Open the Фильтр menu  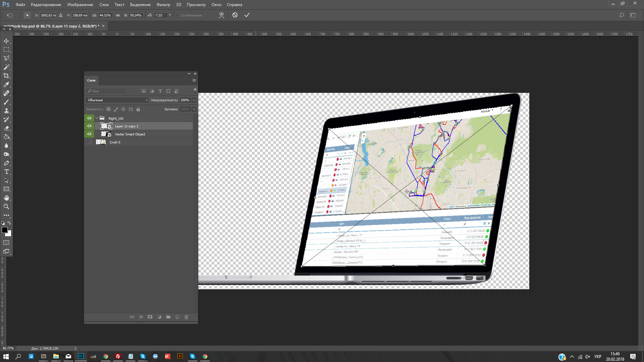click(x=163, y=5)
